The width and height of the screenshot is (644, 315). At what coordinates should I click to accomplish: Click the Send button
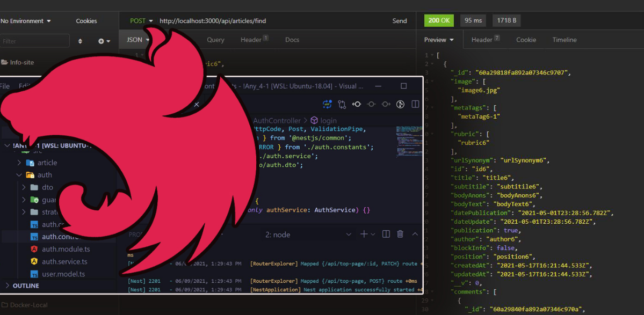coord(399,21)
